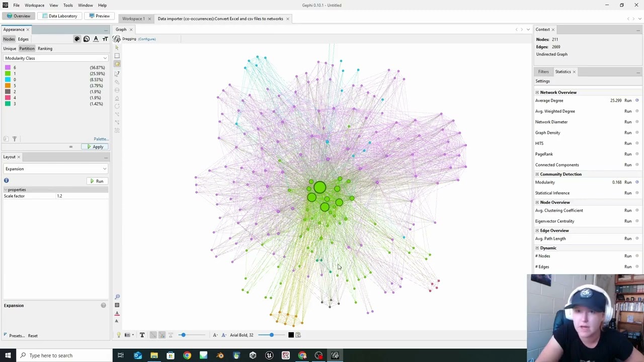The height and width of the screenshot is (362, 644).
Task: Toggle the auto-apply link icon
Action: (71, 147)
